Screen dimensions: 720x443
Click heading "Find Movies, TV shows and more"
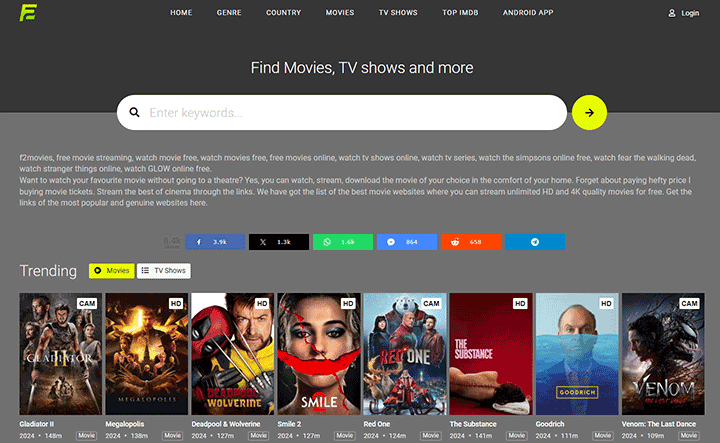pyautogui.click(x=362, y=68)
